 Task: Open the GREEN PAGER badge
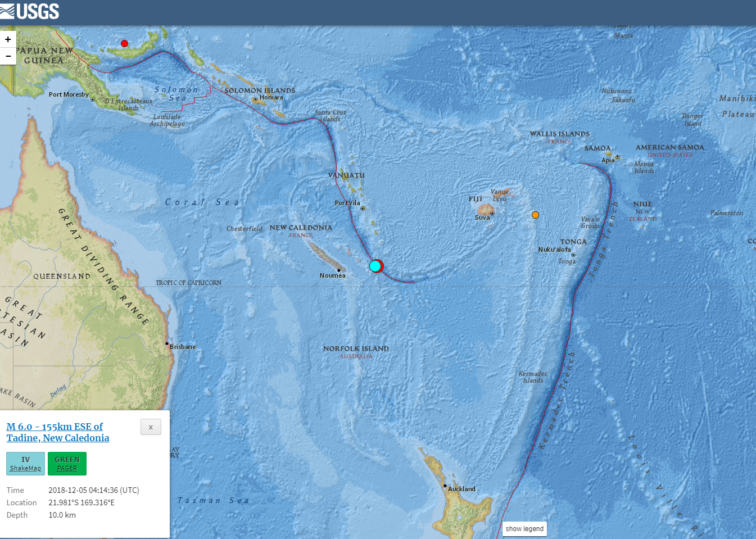coord(67,464)
